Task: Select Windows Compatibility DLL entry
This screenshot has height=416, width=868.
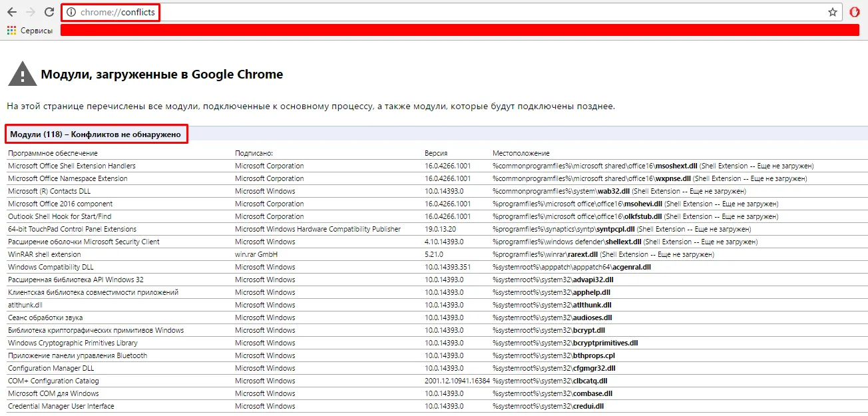Action: tap(51, 267)
